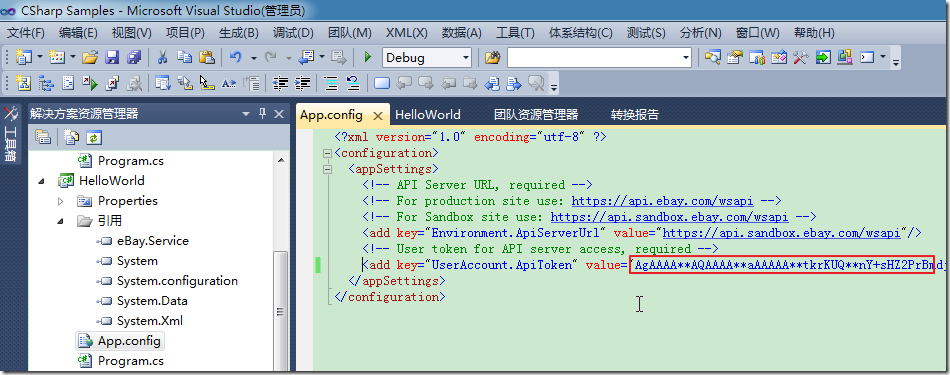The height and width of the screenshot is (375, 950).
Task: Click the Open File folder icon
Action: coord(90,58)
